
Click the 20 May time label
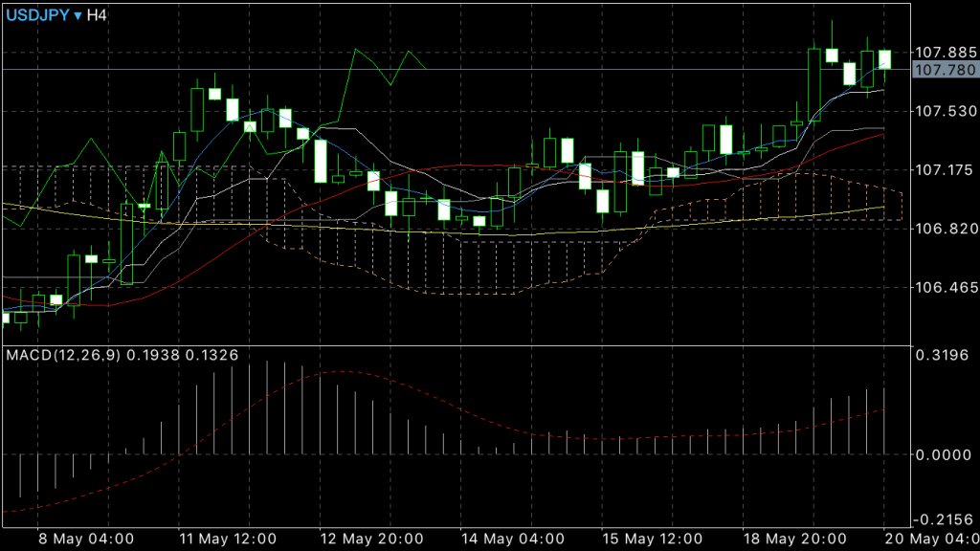(x=932, y=539)
